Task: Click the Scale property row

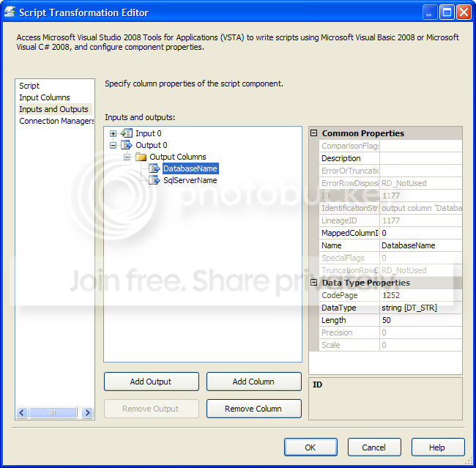Action: 390,345
